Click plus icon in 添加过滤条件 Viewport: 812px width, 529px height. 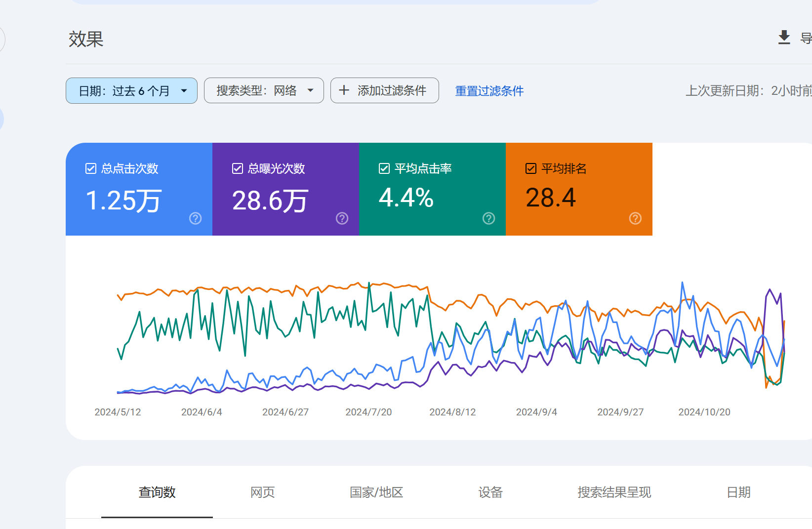pos(344,90)
